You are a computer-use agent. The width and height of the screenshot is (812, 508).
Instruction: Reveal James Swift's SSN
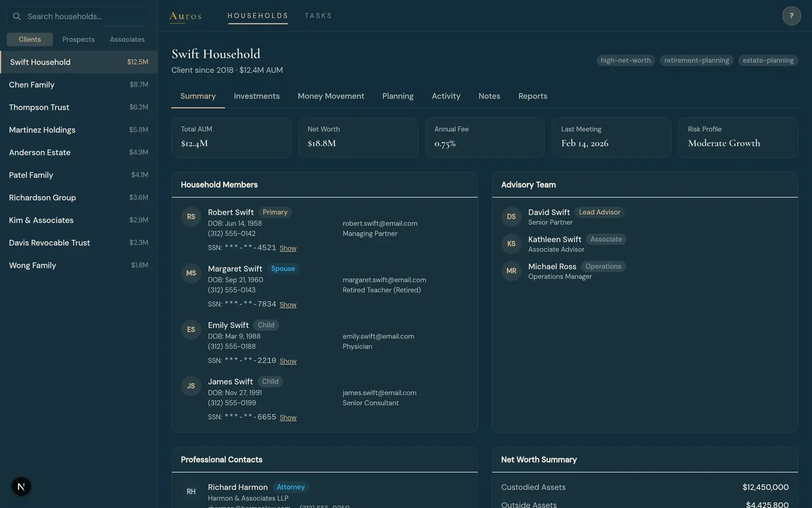pos(288,418)
